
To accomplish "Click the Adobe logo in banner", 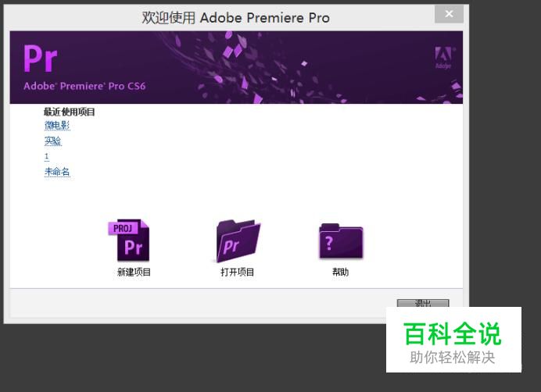I will (x=443, y=58).
